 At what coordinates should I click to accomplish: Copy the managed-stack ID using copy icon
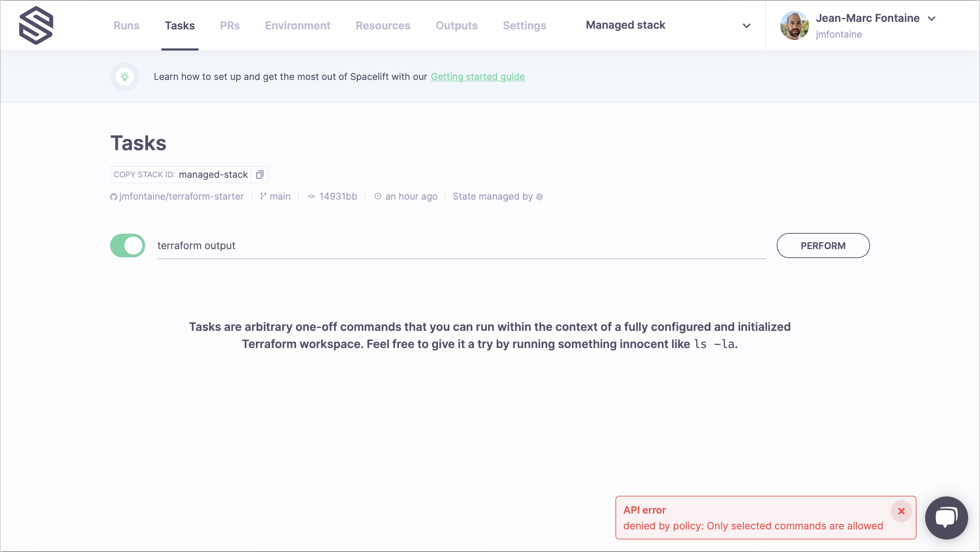pyautogui.click(x=260, y=175)
